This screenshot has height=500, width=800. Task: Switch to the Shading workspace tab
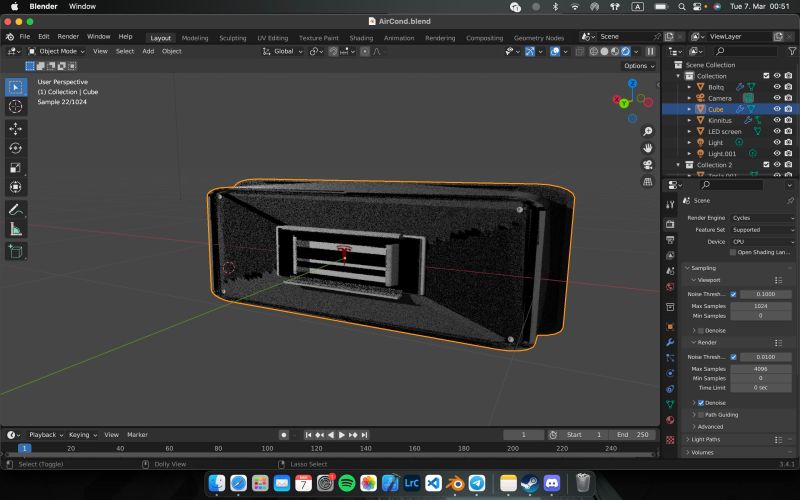click(x=361, y=38)
